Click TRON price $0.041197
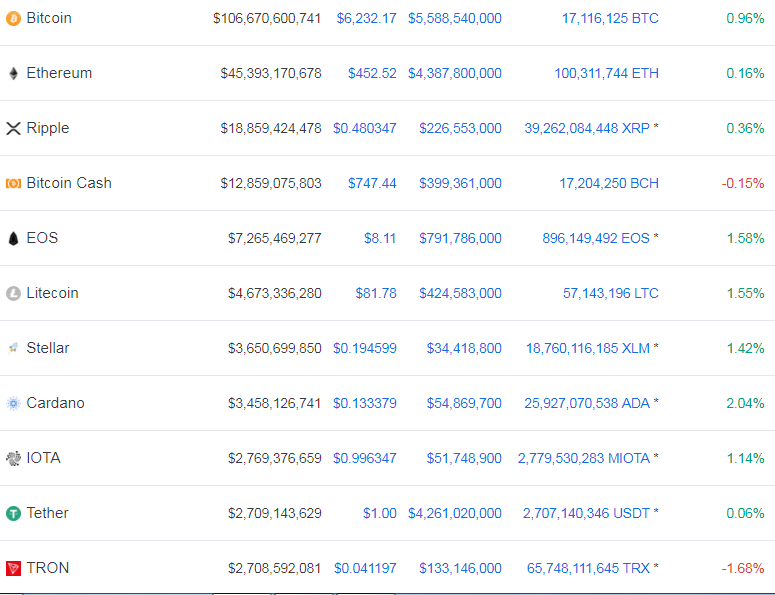The width and height of the screenshot is (775, 595). pyautogui.click(x=365, y=568)
